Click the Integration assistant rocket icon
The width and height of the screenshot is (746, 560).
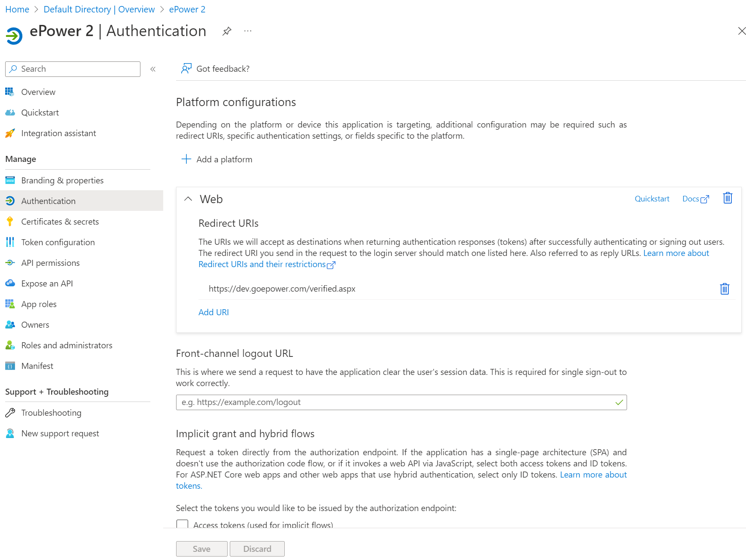pos(10,133)
